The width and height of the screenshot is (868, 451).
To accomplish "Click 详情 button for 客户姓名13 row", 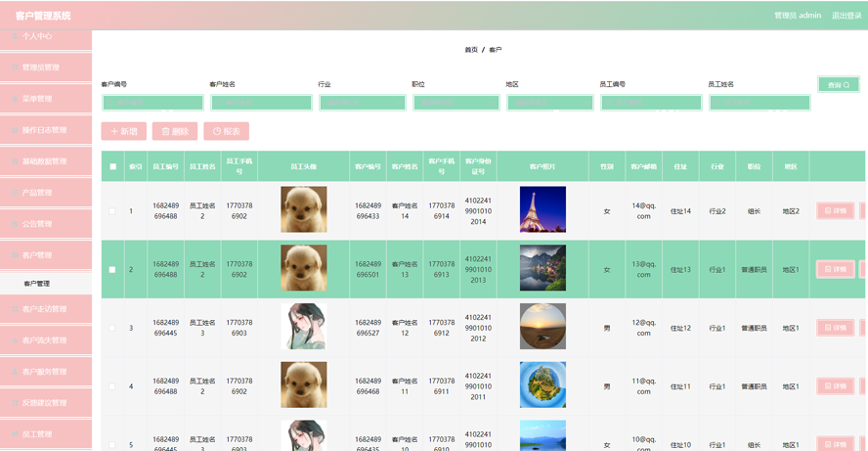I will tap(836, 269).
